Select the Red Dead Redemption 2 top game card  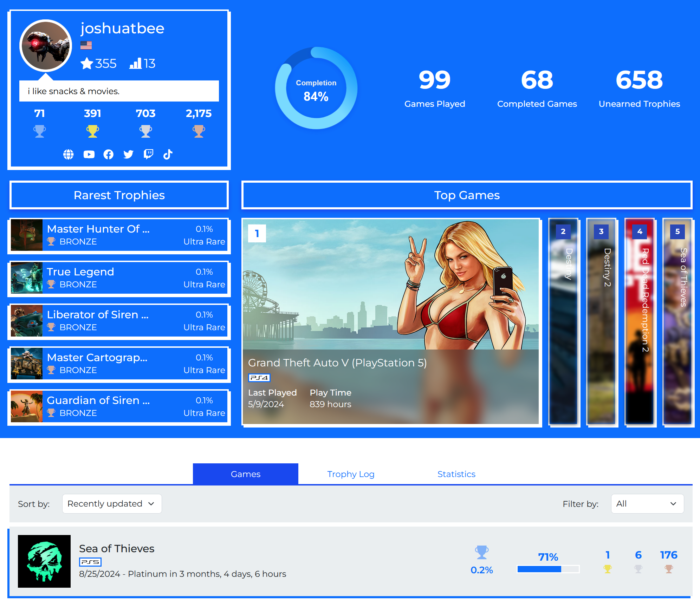coord(640,321)
